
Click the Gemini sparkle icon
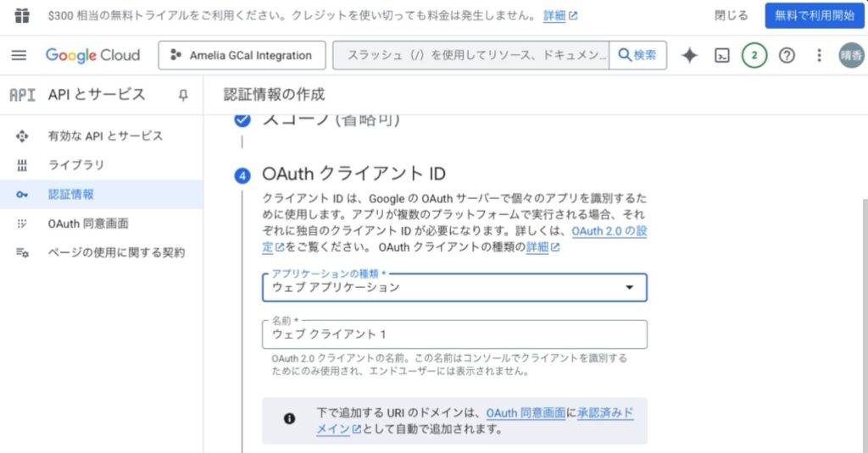tap(690, 56)
